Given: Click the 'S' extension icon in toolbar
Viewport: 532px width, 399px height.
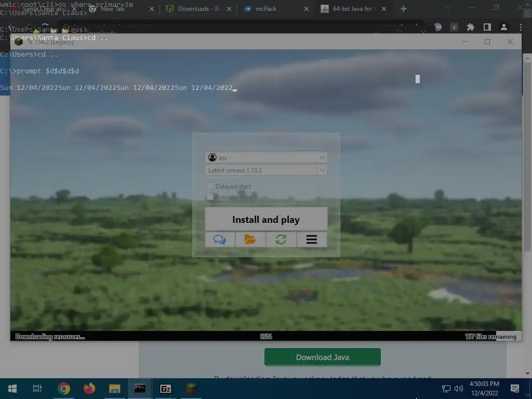Looking at the screenshot, I should pyautogui.click(x=454, y=27).
